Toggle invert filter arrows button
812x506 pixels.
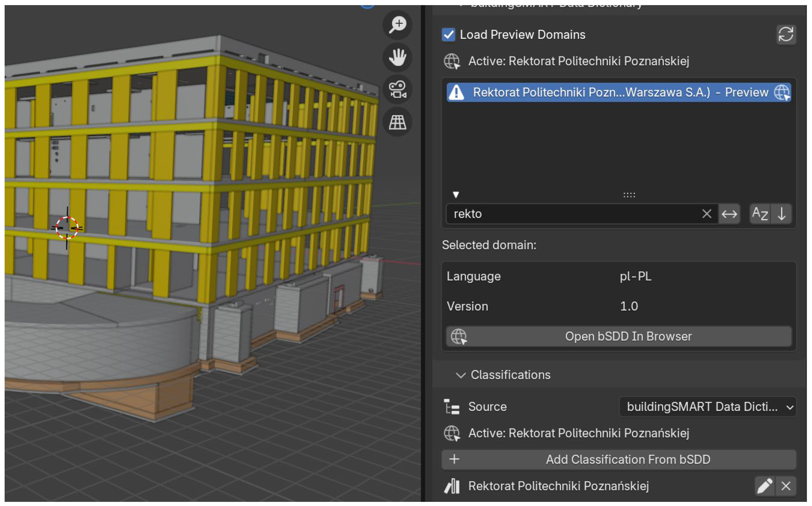pyautogui.click(x=729, y=214)
